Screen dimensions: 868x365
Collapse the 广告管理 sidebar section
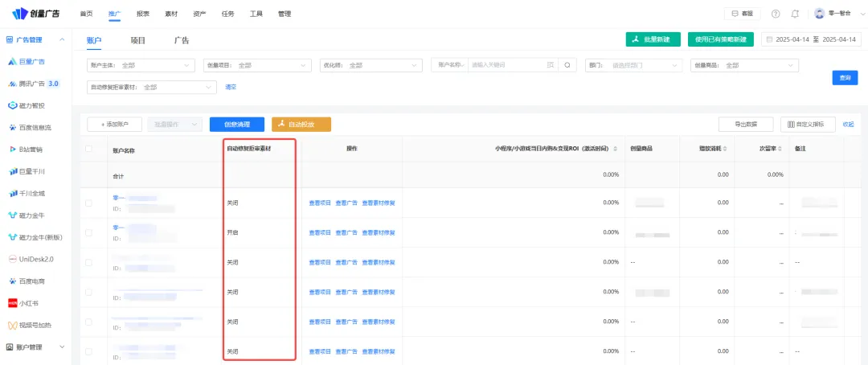coord(63,39)
